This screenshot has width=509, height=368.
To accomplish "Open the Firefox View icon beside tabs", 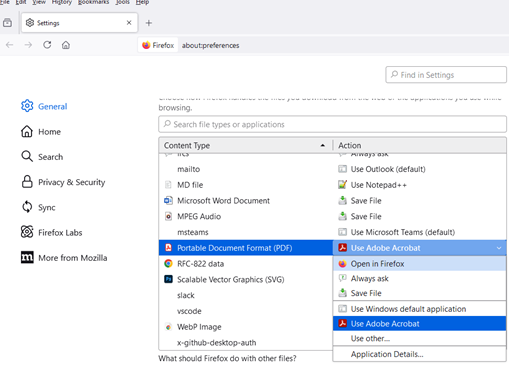I will (x=7, y=23).
